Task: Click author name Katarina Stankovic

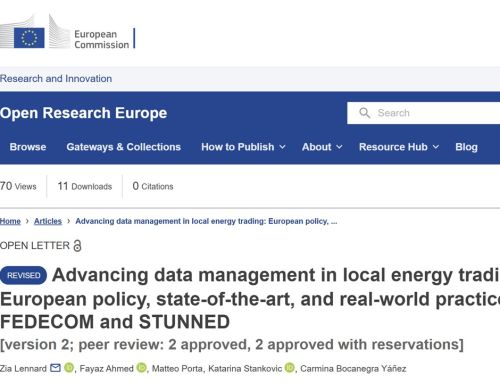Action: 245,369
